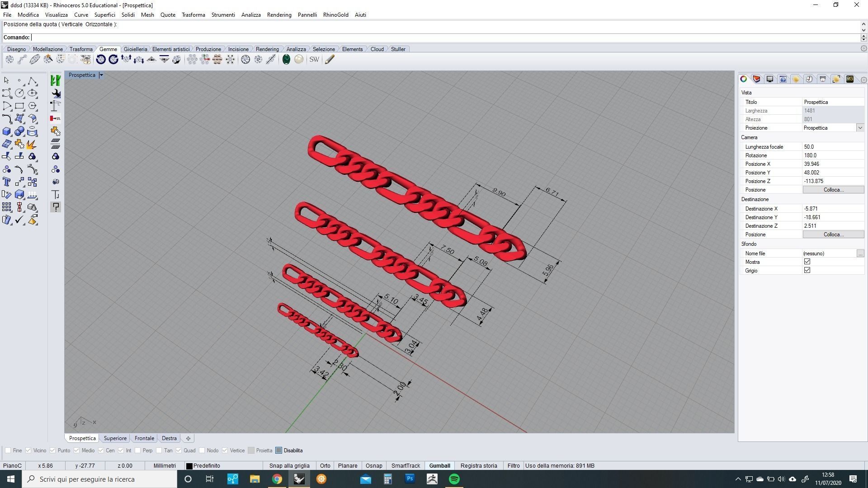Click the crane icon in sidebar

pos(56,106)
